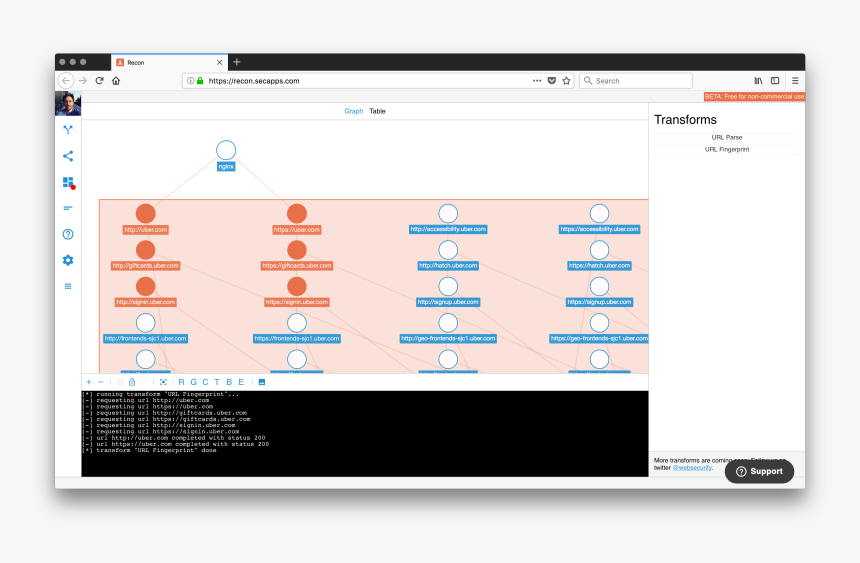Select the orange http://uber.com node
This screenshot has width=860, height=563.
coord(146,213)
